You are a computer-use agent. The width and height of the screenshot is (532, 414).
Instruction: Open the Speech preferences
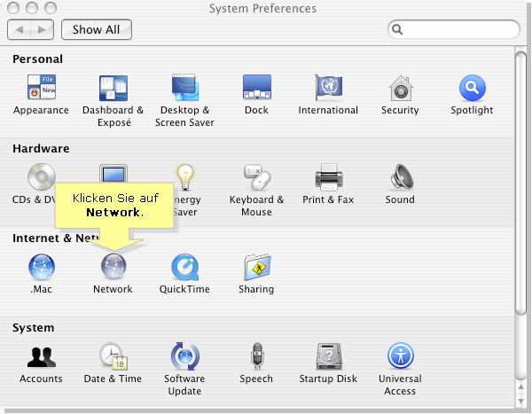(257, 356)
